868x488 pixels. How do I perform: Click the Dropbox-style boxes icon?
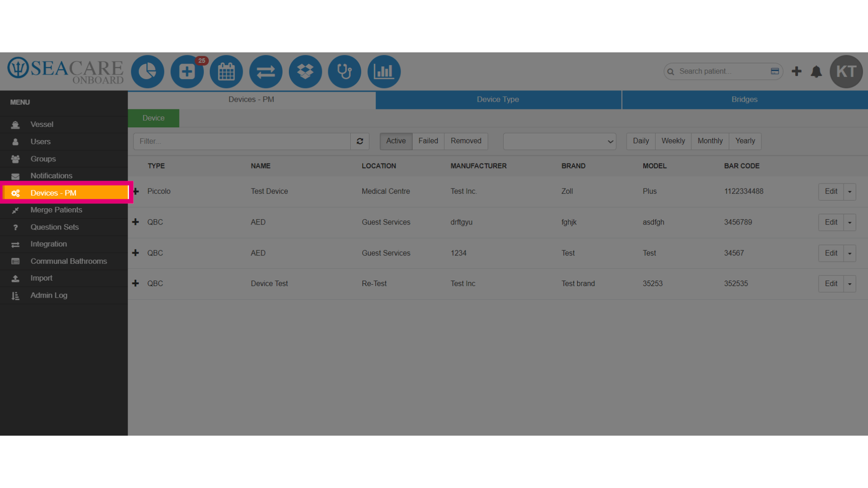305,71
